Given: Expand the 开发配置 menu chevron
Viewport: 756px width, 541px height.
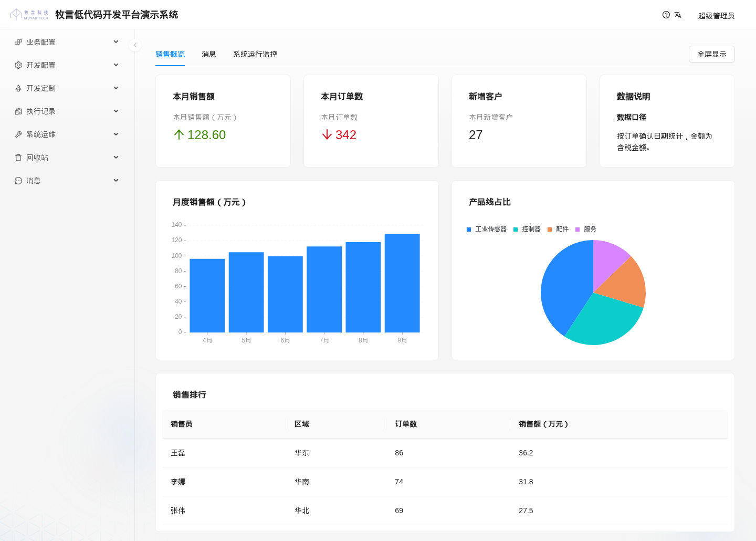Looking at the screenshot, I should [116, 65].
